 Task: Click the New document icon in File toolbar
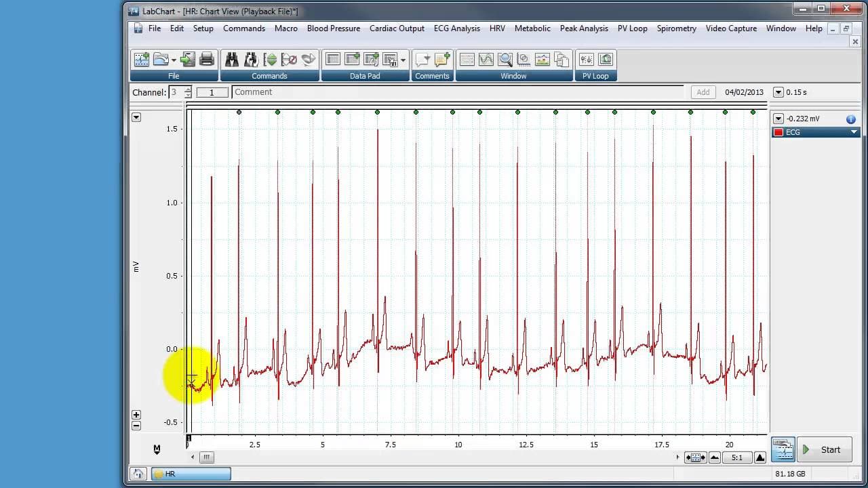(x=142, y=60)
